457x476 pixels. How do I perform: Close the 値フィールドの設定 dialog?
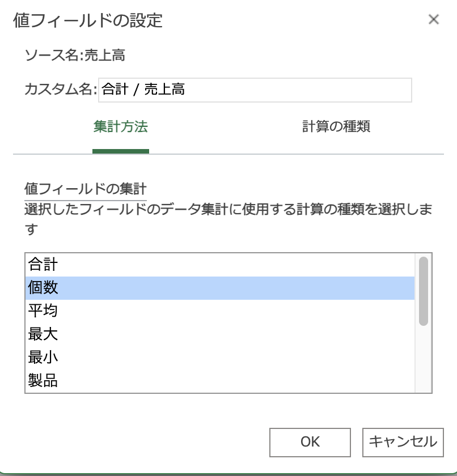pos(434,20)
